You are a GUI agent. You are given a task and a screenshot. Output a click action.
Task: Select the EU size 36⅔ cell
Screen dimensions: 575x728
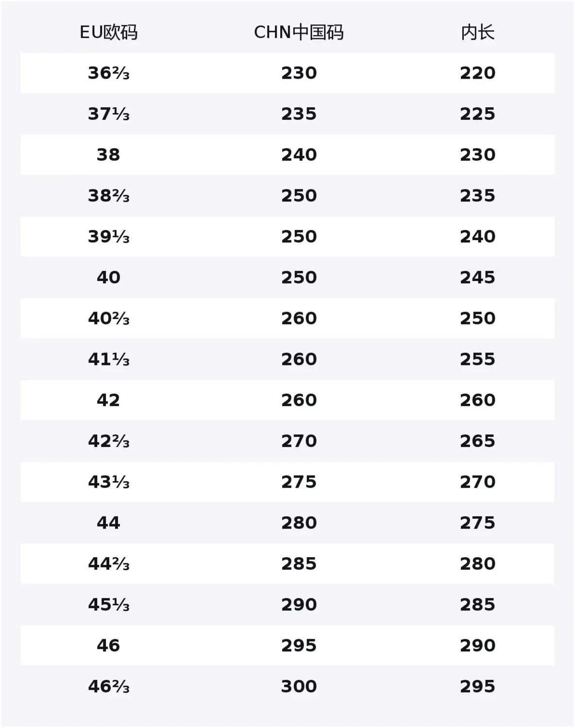(108, 73)
